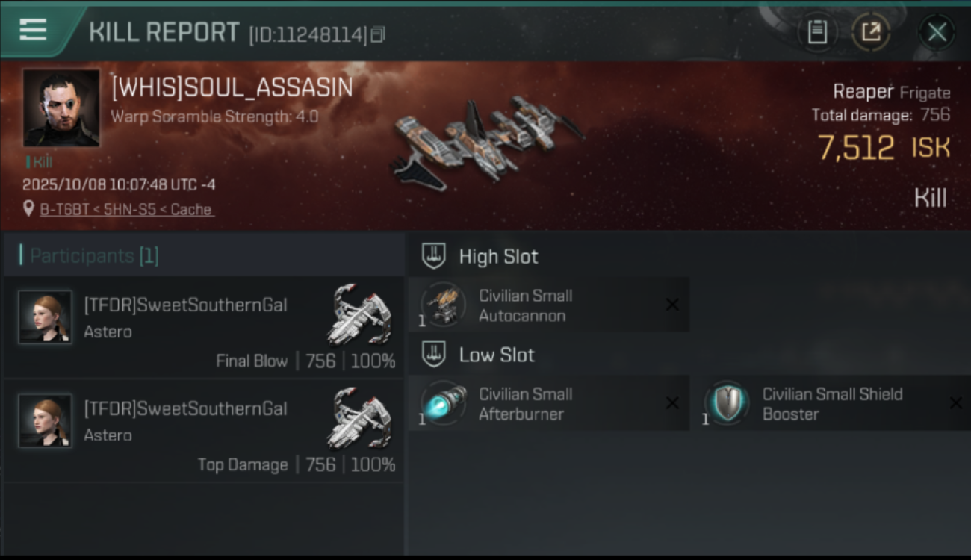971x560 pixels.
Task: Click the Reaper frigate ship image
Action: (x=485, y=142)
